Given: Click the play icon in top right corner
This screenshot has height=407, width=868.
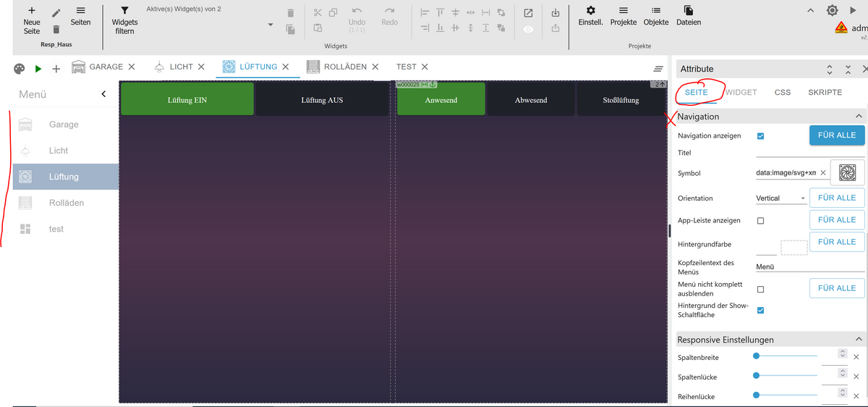Looking at the screenshot, I should pos(854,10).
